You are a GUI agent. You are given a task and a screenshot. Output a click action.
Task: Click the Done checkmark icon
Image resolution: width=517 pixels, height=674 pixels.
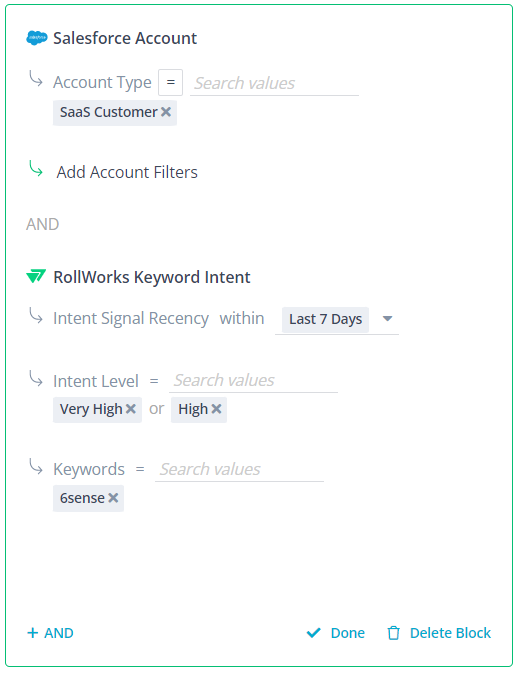(314, 633)
